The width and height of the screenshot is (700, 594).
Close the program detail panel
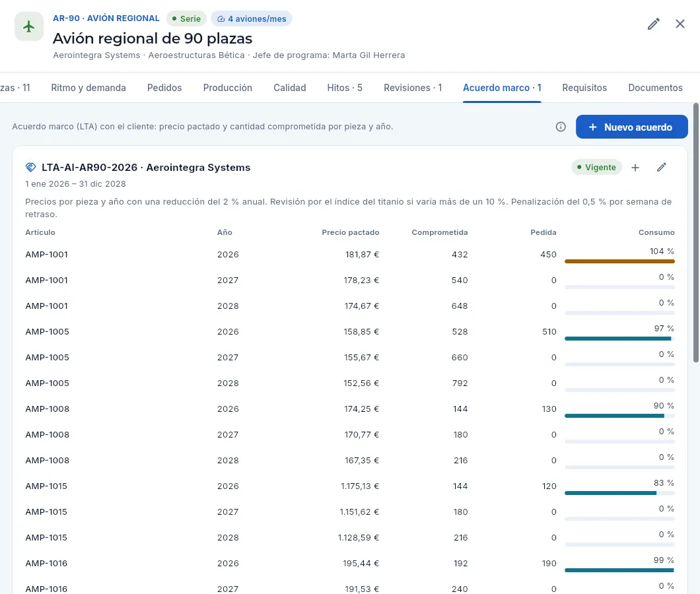[x=680, y=24]
